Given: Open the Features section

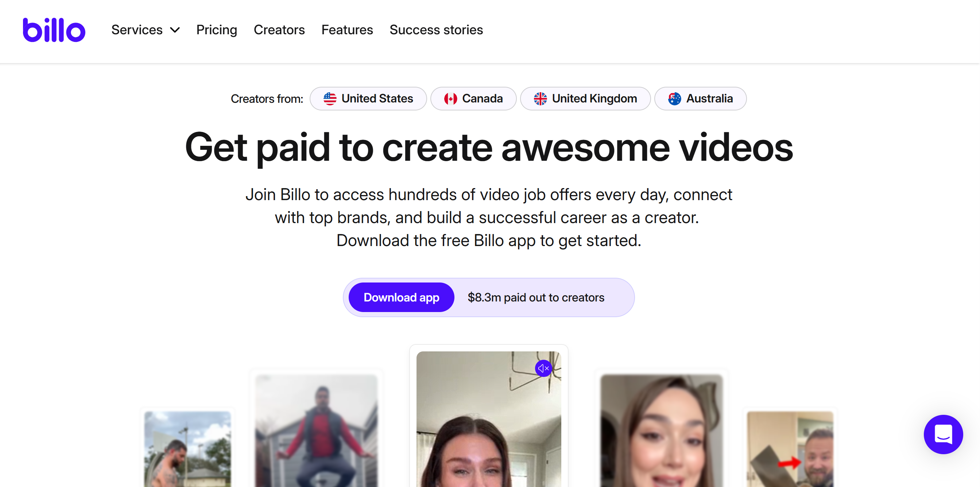Looking at the screenshot, I should pos(347,30).
